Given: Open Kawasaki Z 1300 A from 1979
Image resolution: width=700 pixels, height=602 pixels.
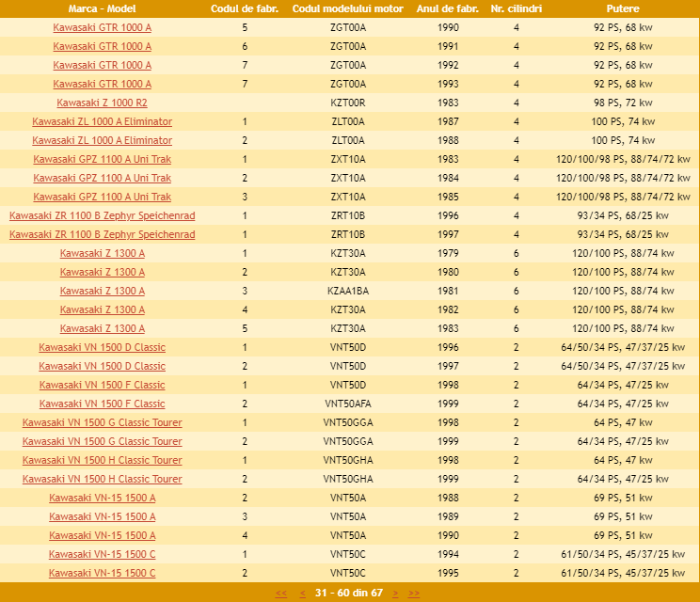Looking at the screenshot, I should 102,253.
